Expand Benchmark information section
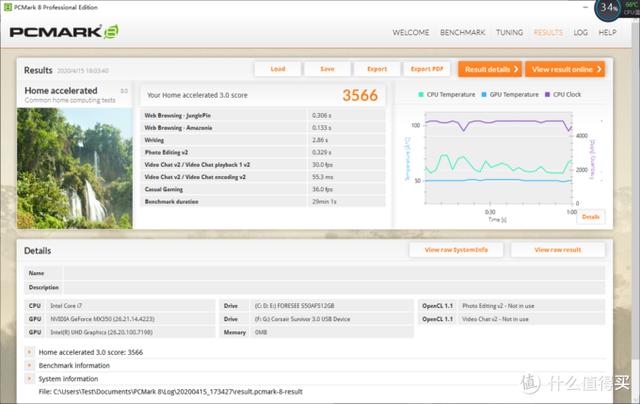Screen dimensions: 640x404 pyautogui.click(x=29, y=365)
